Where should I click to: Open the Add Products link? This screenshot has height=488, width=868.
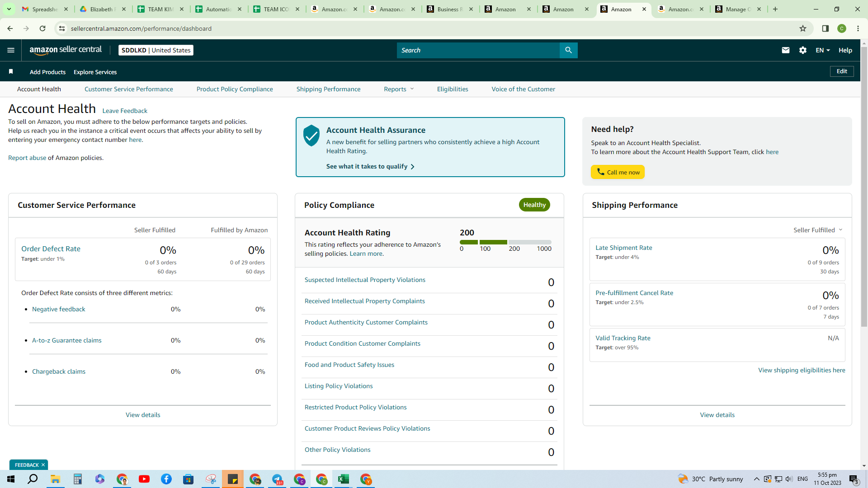pyautogui.click(x=47, y=72)
